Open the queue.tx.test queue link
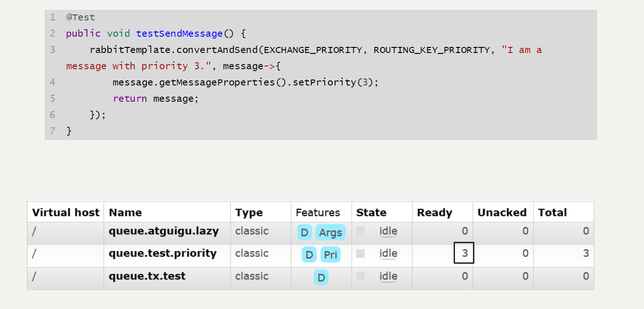644x309 pixels. [x=147, y=276]
